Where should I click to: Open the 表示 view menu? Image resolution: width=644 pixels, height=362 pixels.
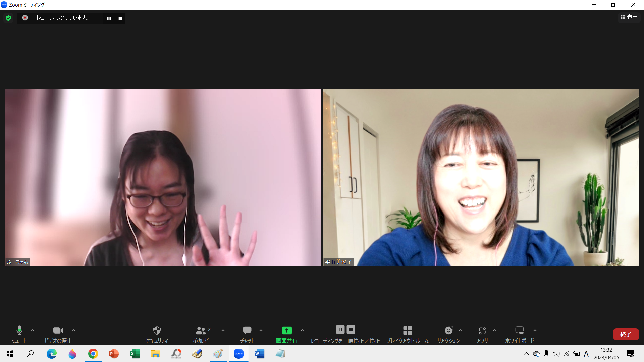(629, 17)
